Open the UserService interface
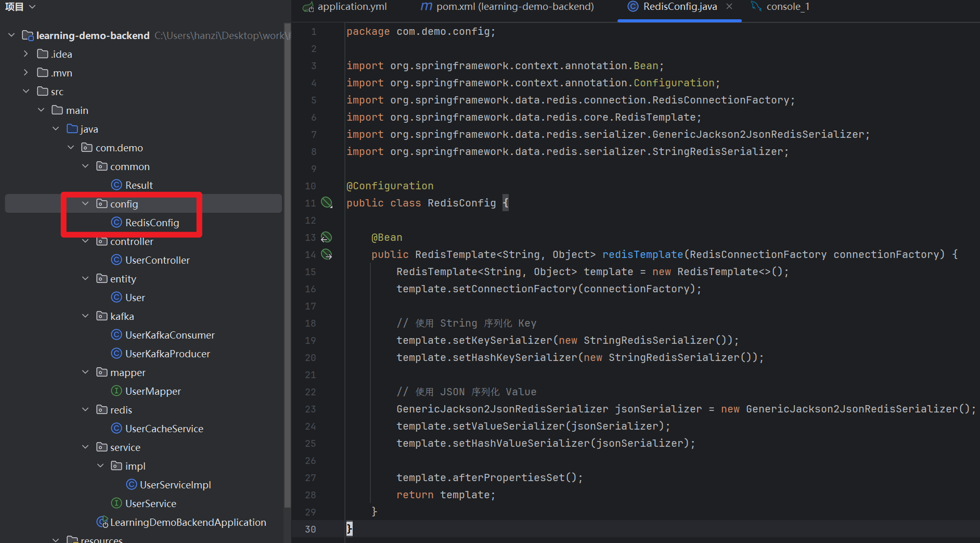Viewport: 980px width, 543px height. [x=150, y=503]
